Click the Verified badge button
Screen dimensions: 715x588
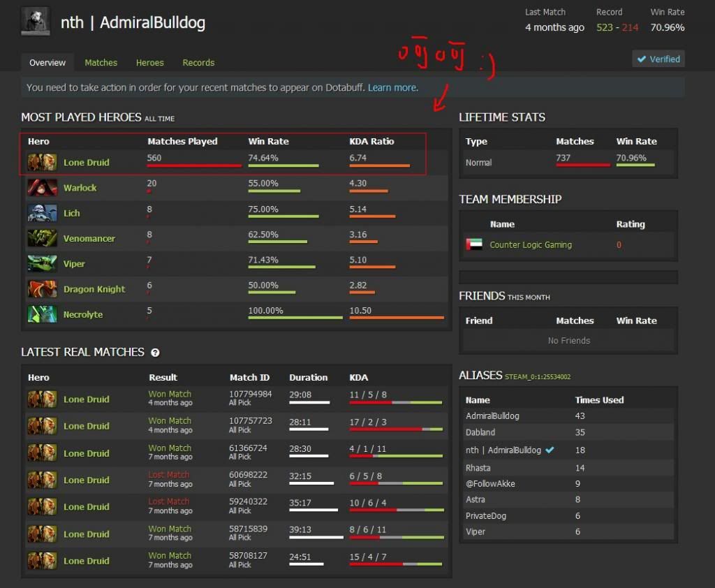point(658,59)
